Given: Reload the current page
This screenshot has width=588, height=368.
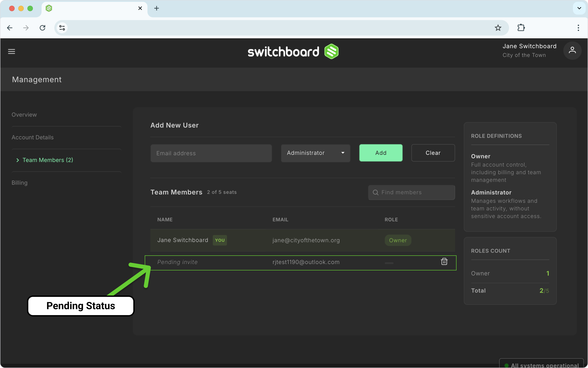Looking at the screenshot, I should tap(43, 28).
